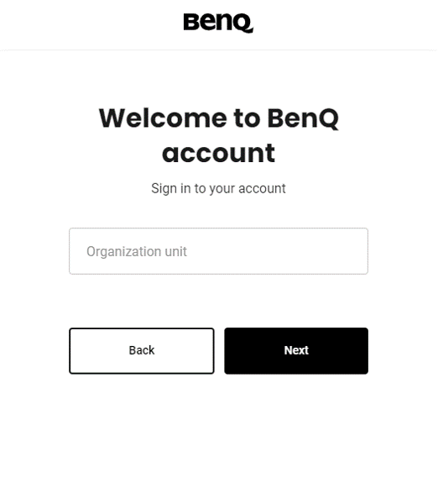Select the Welcome to BenQ account heading
Screen dimensions: 438x504
click(x=218, y=135)
